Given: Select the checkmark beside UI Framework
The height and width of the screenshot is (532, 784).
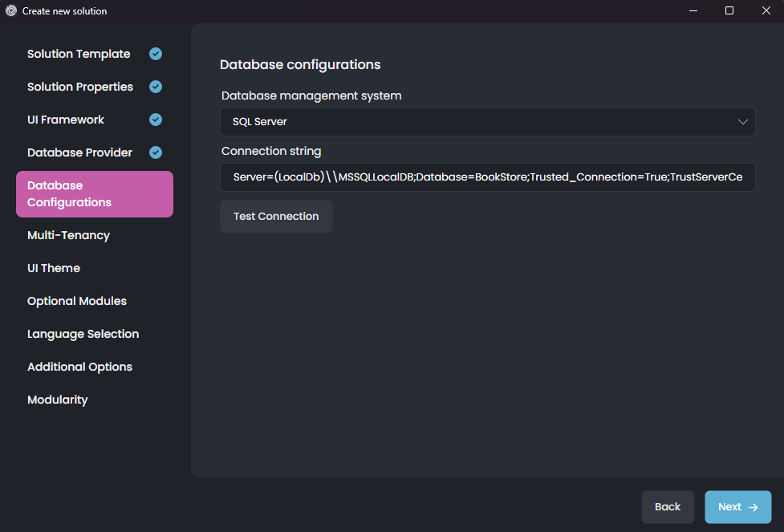Looking at the screenshot, I should pos(155,120).
